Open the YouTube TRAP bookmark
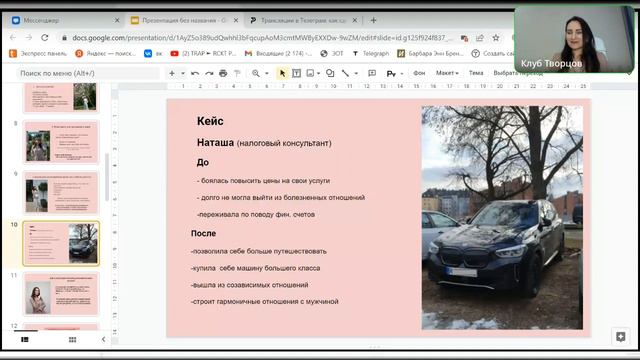Viewport: 640px width, 360px height. coord(203,53)
